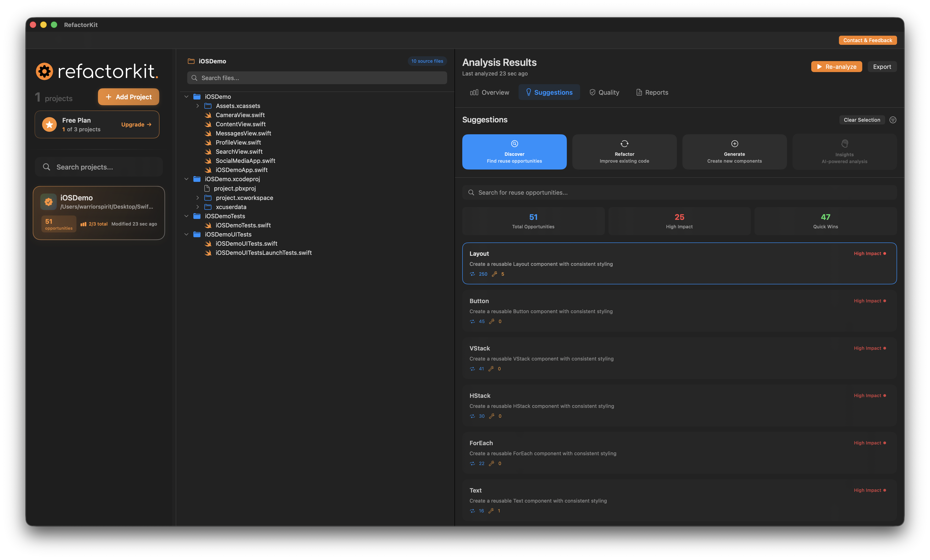Image resolution: width=930 pixels, height=560 pixels.
Task: Click the refactorkit gear logo icon
Action: tap(45, 71)
